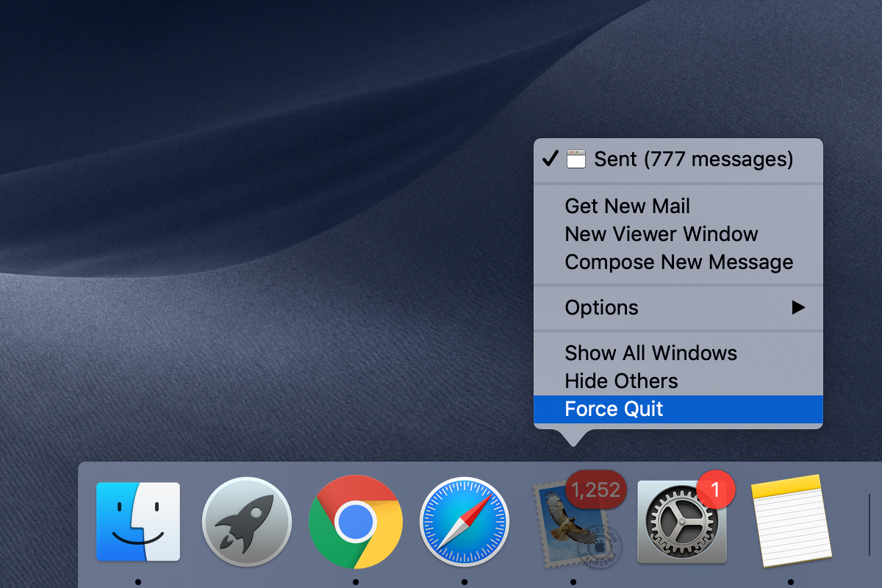Click the window icon beside Sent
Viewport: 882px width, 588px height.
click(x=577, y=159)
